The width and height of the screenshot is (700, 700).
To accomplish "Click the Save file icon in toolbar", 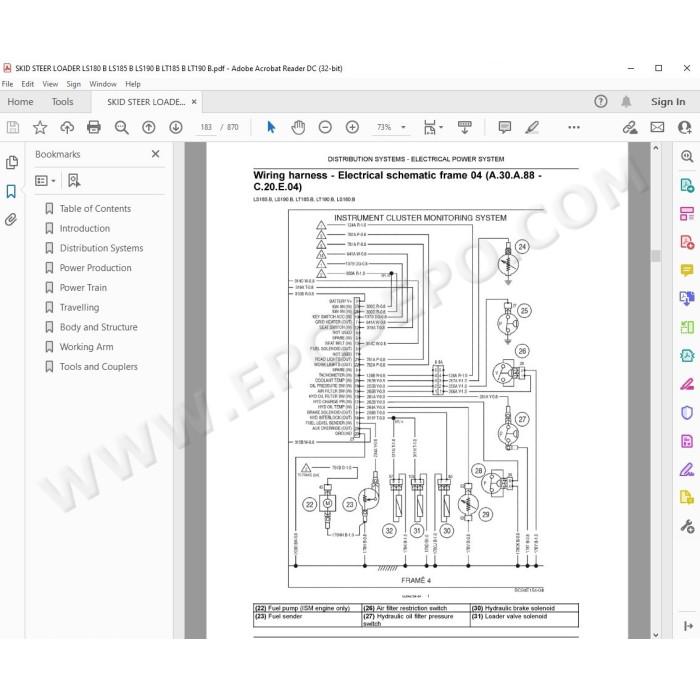I will coord(13,127).
